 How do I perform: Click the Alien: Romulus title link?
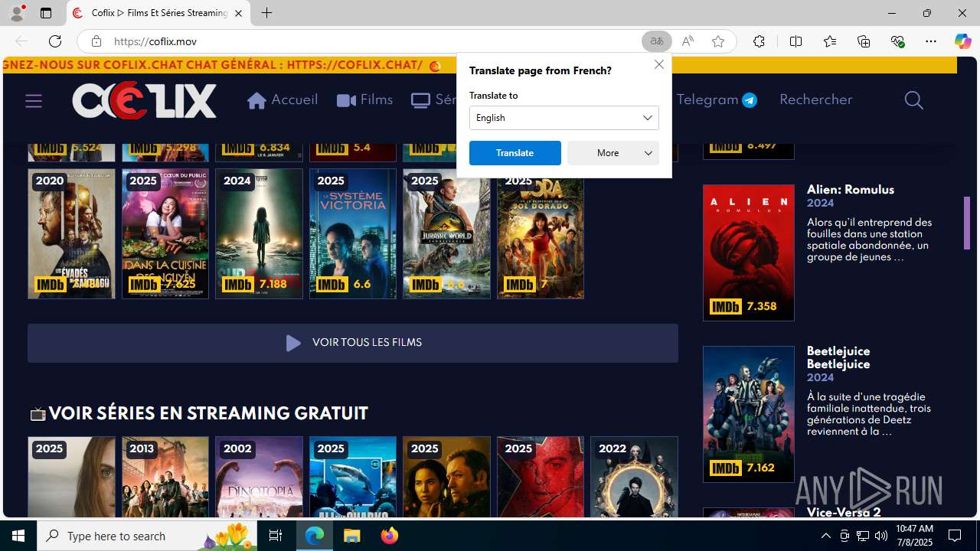[x=850, y=190]
